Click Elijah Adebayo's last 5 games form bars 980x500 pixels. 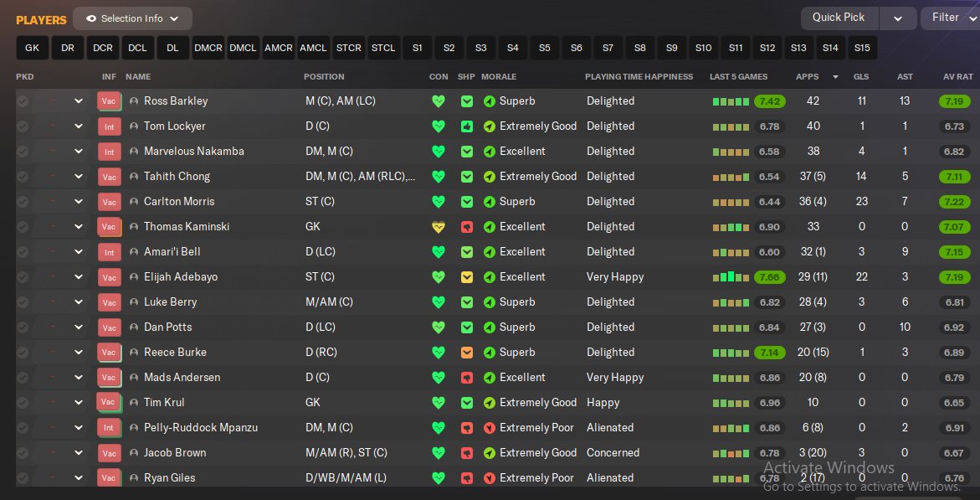[730, 277]
